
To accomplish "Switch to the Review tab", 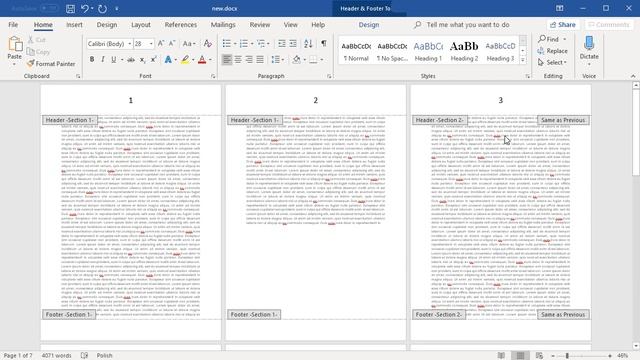I will (260, 25).
